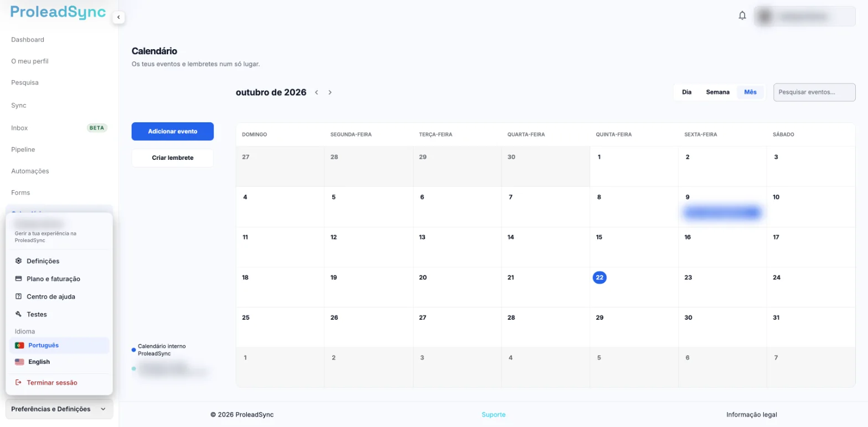Select the English language option

pyautogui.click(x=59, y=362)
